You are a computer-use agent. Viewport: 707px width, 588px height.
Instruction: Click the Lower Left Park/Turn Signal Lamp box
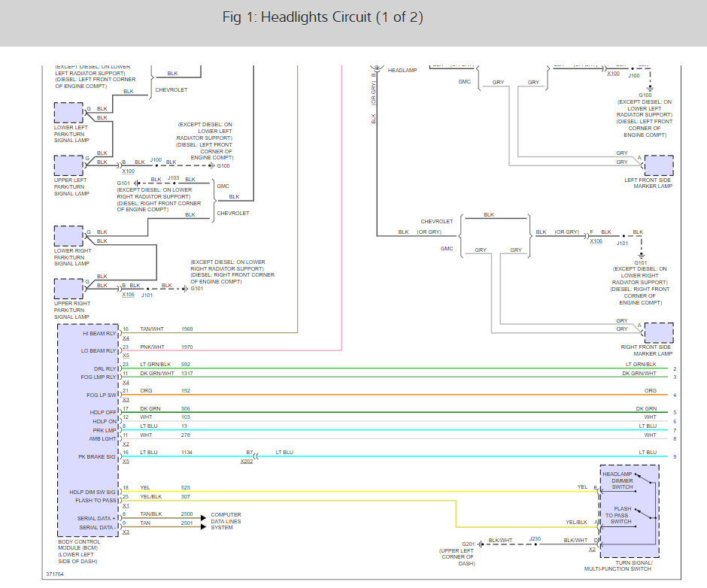(x=68, y=113)
